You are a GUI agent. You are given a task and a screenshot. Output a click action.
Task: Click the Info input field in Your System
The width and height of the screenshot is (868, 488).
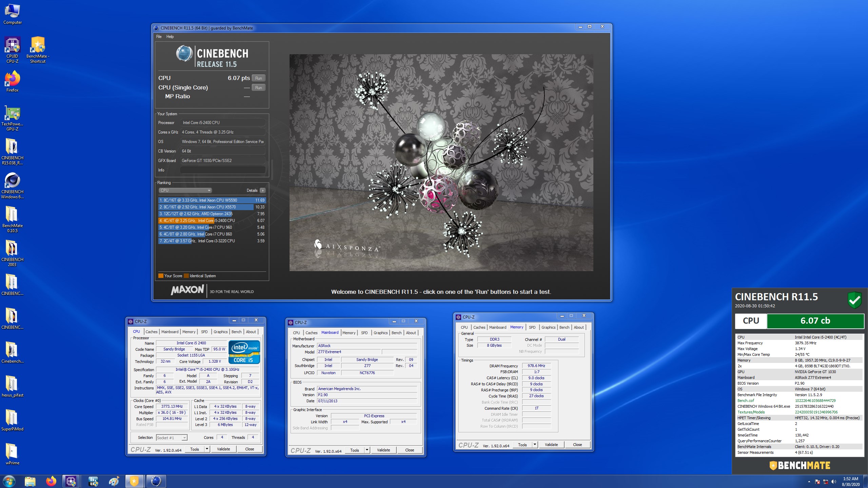pos(223,170)
